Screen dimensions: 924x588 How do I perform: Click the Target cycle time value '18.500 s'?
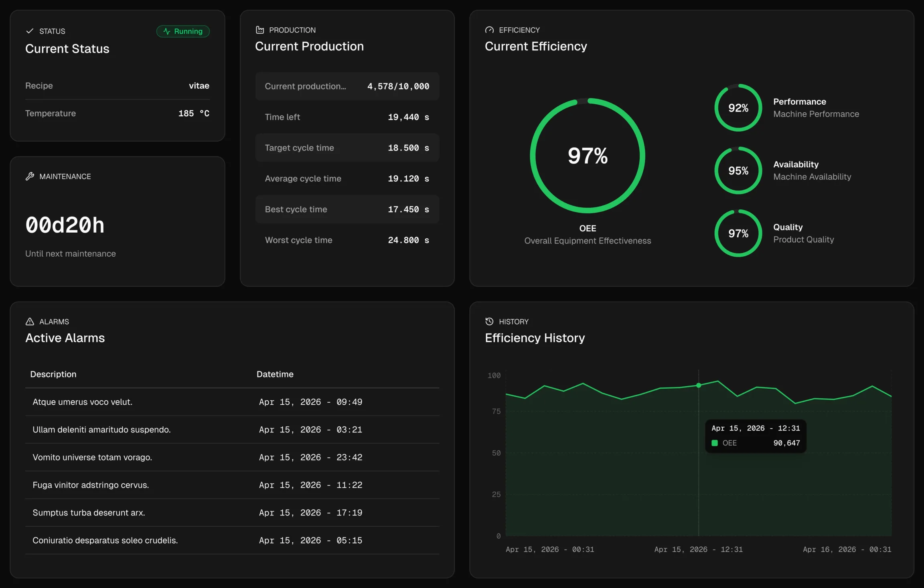409,148
